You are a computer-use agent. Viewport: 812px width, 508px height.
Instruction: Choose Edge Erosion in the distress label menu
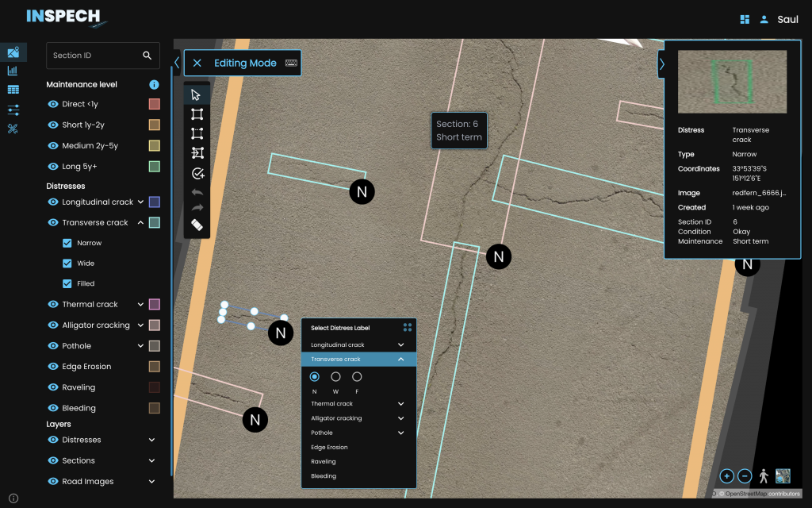pyautogui.click(x=329, y=448)
